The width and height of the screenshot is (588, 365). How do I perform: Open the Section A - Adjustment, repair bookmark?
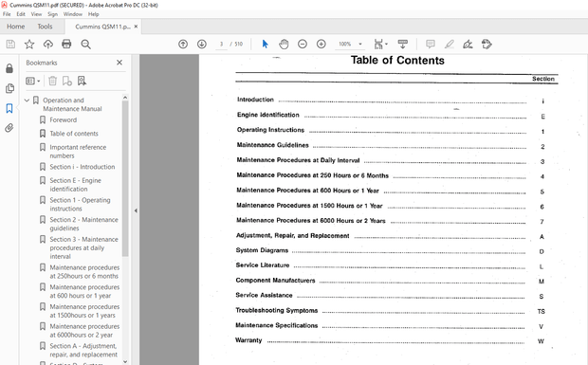point(83,350)
